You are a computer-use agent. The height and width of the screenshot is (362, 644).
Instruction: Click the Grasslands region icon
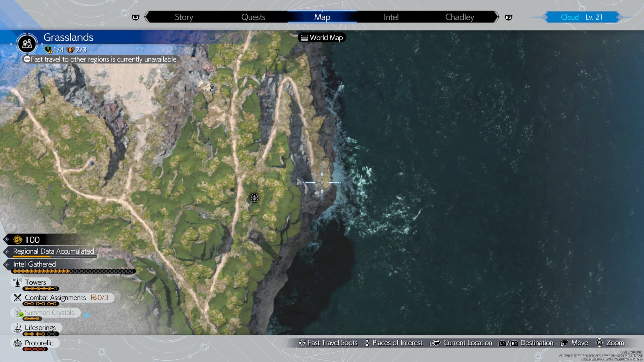click(x=27, y=44)
